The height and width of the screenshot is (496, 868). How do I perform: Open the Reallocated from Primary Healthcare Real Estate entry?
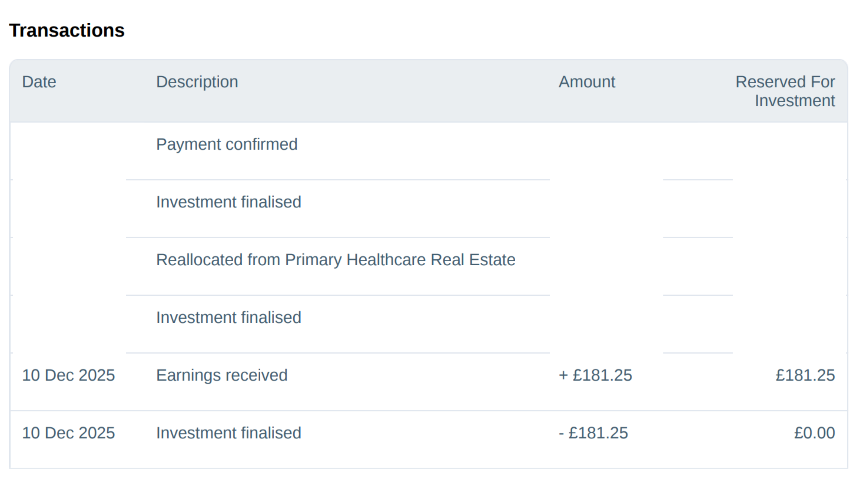[336, 260]
